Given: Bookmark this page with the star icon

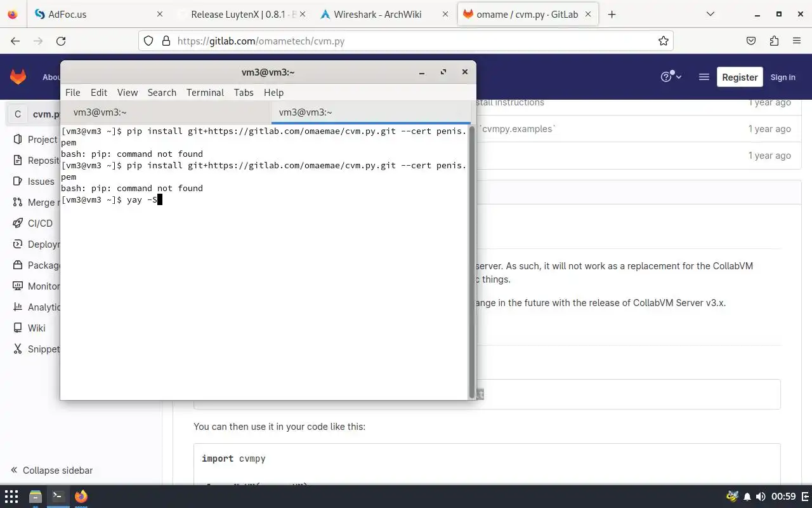Looking at the screenshot, I should coord(664,41).
